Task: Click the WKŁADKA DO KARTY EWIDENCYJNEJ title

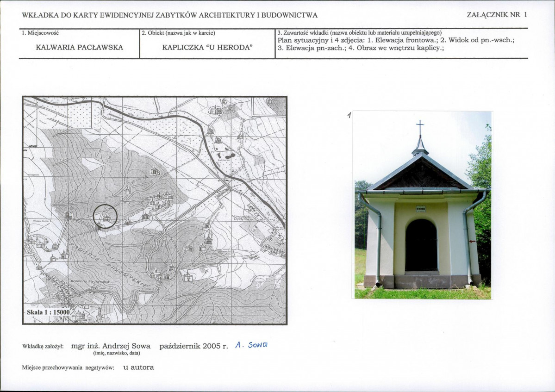Action: point(169,15)
